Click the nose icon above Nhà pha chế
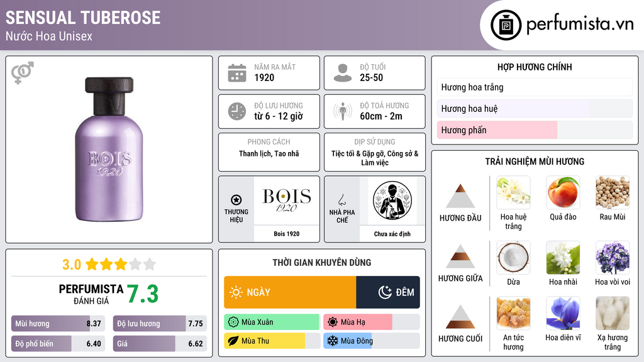This screenshot has width=644, height=362. [x=341, y=200]
